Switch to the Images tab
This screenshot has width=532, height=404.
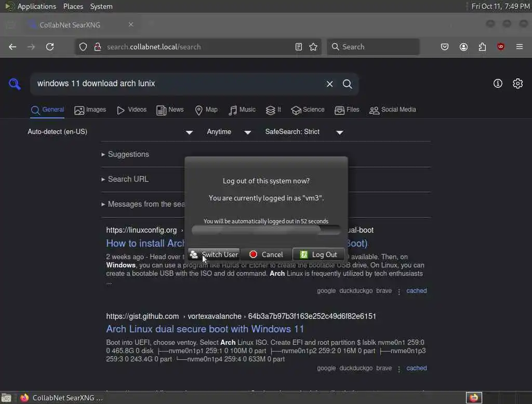pyautogui.click(x=90, y=110)
